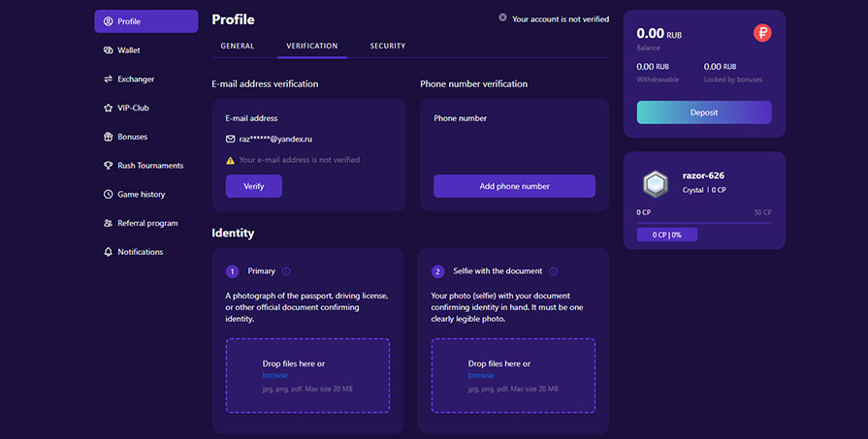
Task: Open the Exchanger sidebar item
Action: click(135, 79)
